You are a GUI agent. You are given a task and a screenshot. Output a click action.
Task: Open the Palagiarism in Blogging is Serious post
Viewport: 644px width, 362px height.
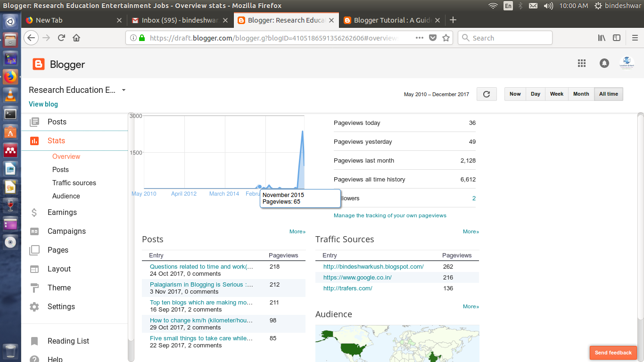tap(201, 285)
